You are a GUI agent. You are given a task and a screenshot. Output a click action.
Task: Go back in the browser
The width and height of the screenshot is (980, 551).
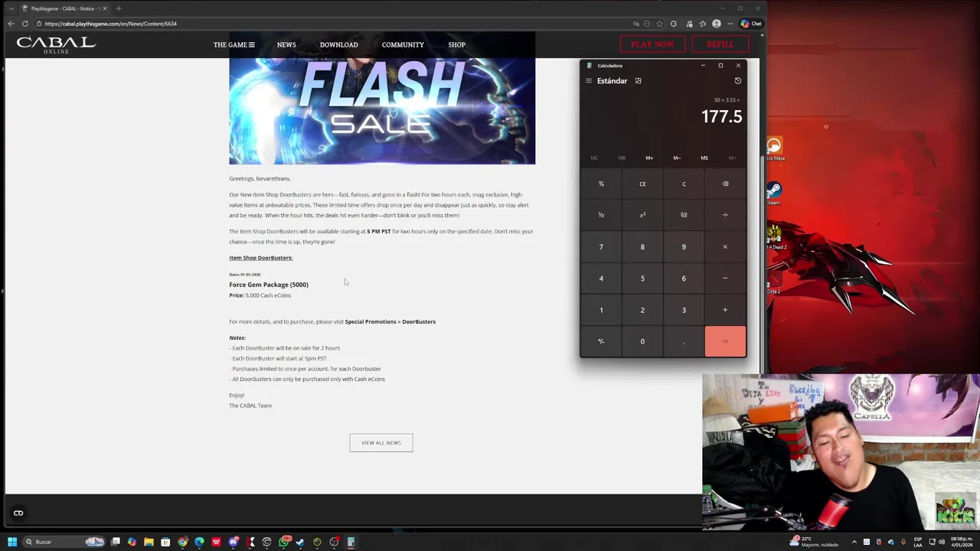point(11,24)
